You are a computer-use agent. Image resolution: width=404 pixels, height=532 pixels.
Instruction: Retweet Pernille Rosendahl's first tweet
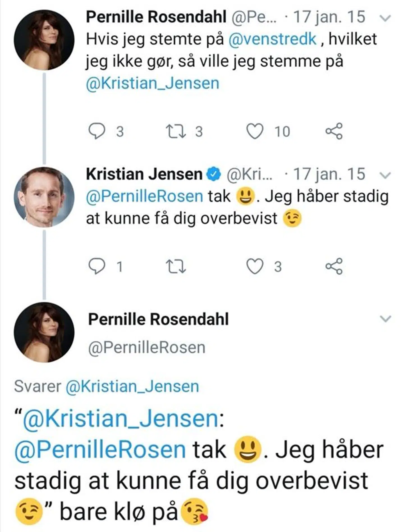point(176,131)
